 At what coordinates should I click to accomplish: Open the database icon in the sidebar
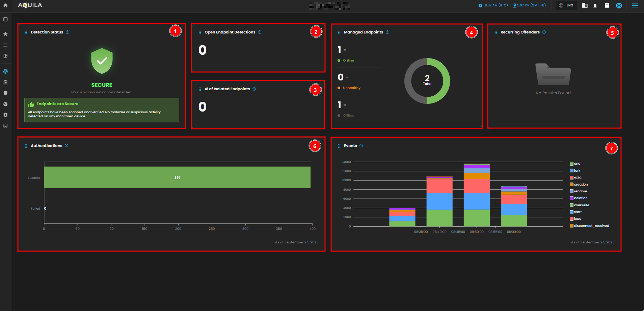5,126
